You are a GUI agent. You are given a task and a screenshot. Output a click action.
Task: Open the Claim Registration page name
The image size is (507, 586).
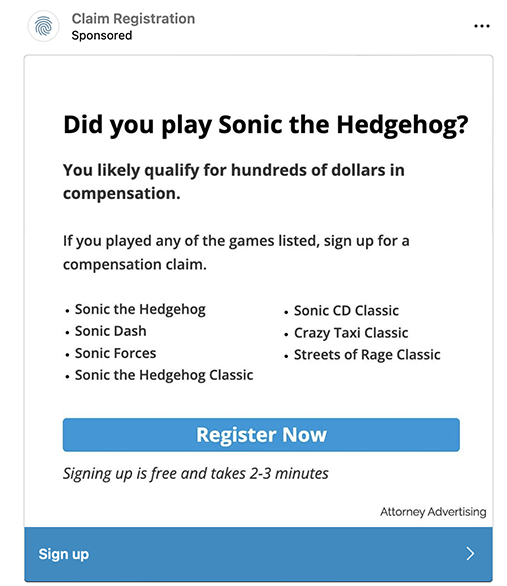pos(133,18)
